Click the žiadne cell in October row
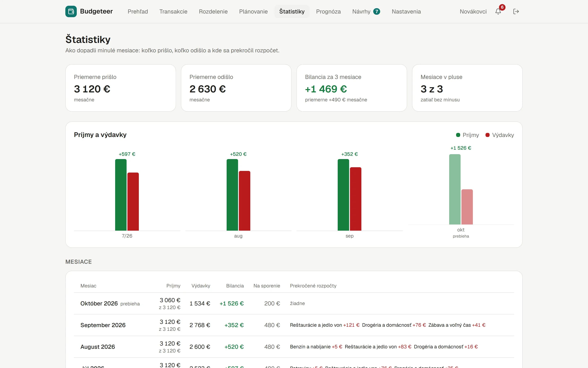Screen dimensions: 588x368 (x=297, y=304)
